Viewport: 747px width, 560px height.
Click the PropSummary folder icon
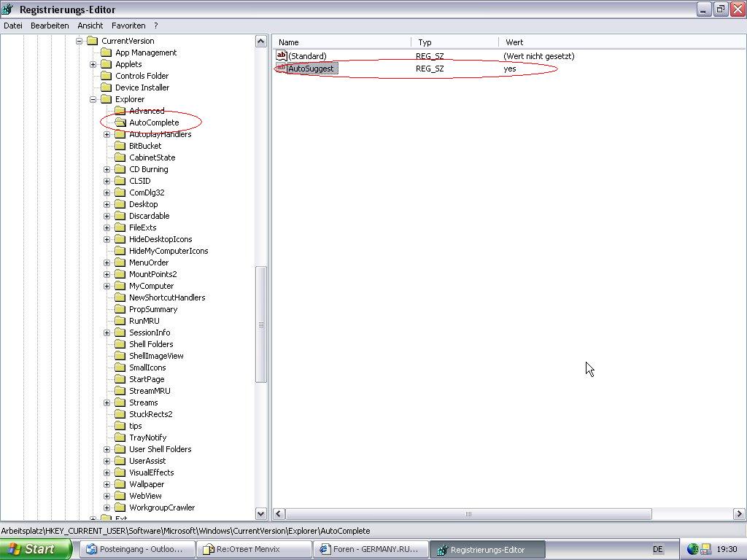120,309
